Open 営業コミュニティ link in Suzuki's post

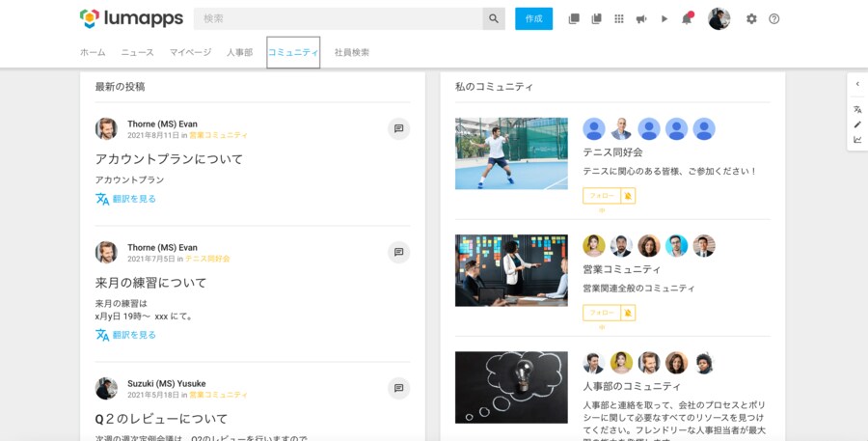219,395
